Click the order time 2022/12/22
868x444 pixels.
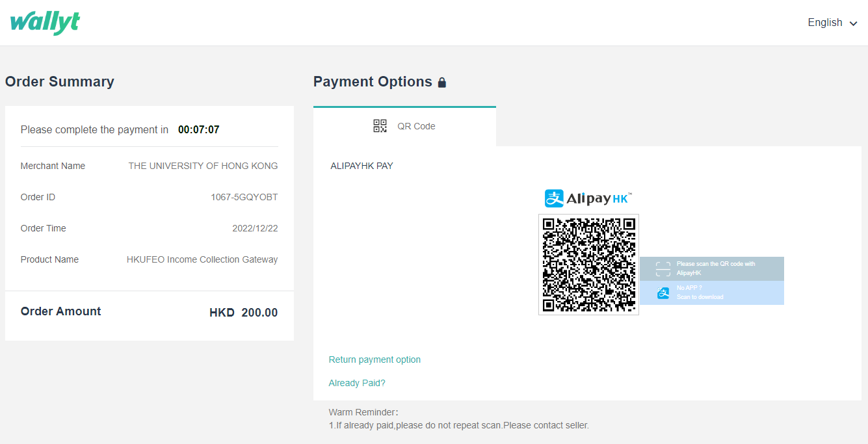coord(255,228)
